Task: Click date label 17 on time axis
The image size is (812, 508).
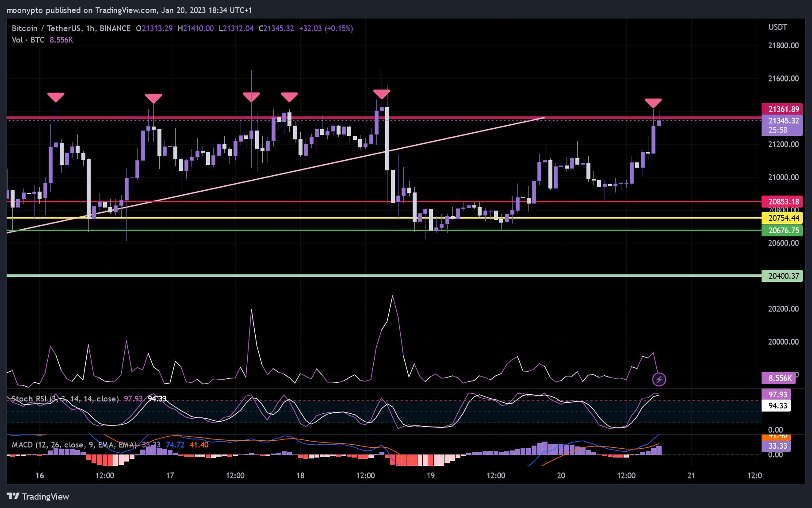Action: 170,476
